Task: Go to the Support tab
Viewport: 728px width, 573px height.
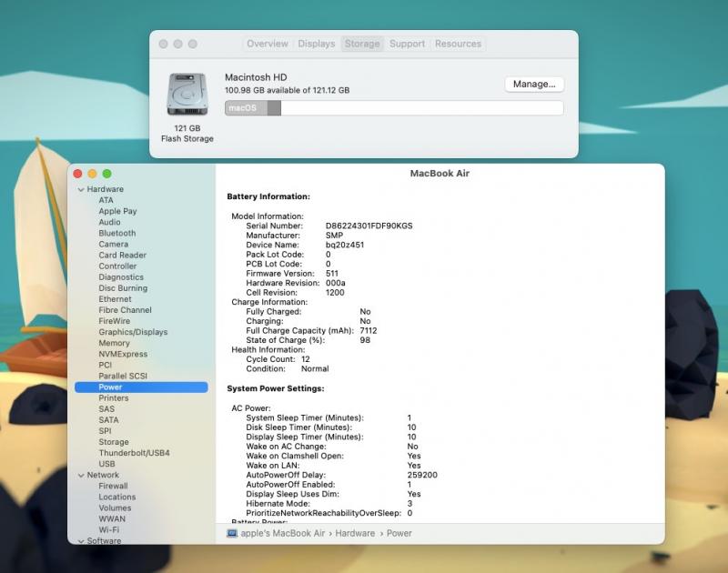Action: 407,44
